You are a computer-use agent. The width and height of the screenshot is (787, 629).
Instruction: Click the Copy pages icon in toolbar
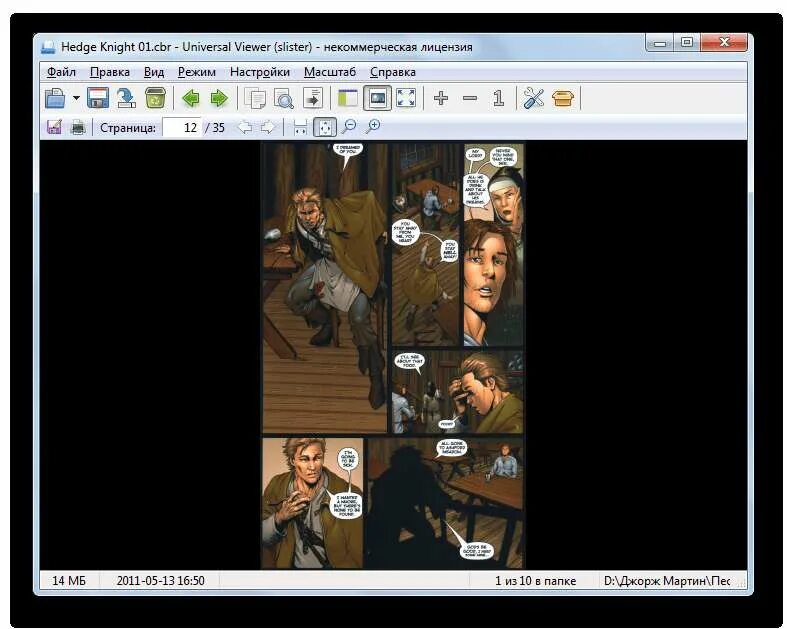(x=255, y=98)
